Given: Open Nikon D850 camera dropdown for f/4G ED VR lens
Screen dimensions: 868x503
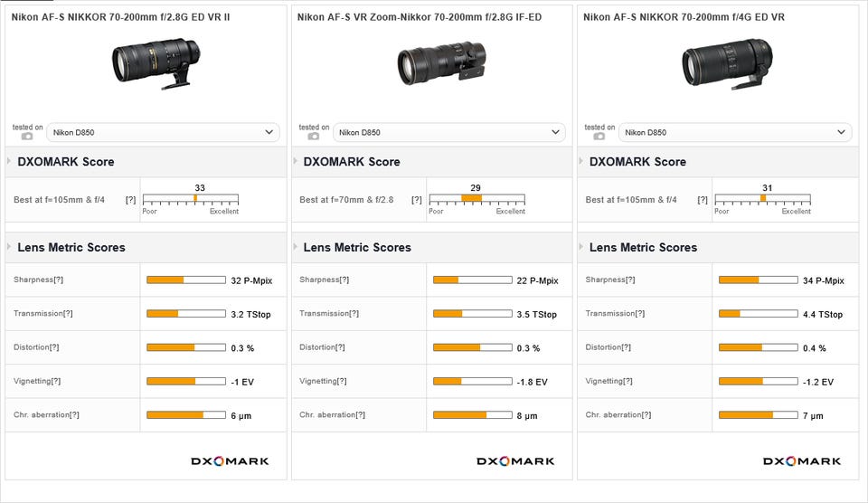Looking at the screenshot, I should (735, 132).
